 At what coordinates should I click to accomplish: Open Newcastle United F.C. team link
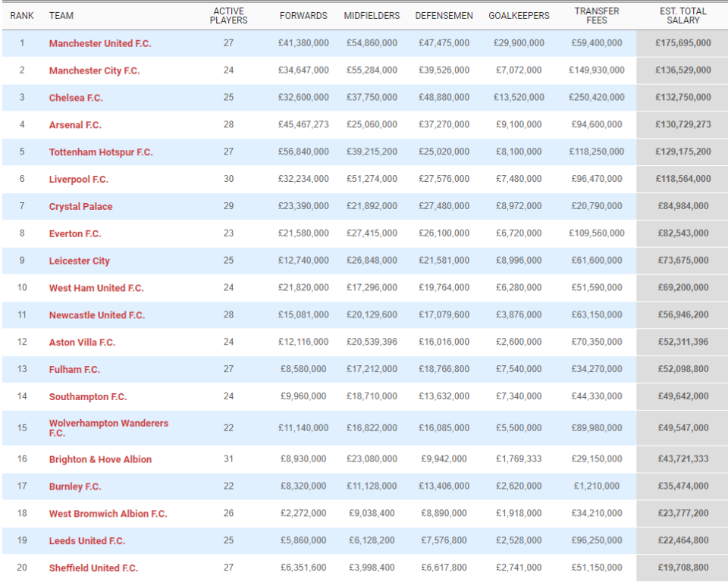(x=97, y=315)
